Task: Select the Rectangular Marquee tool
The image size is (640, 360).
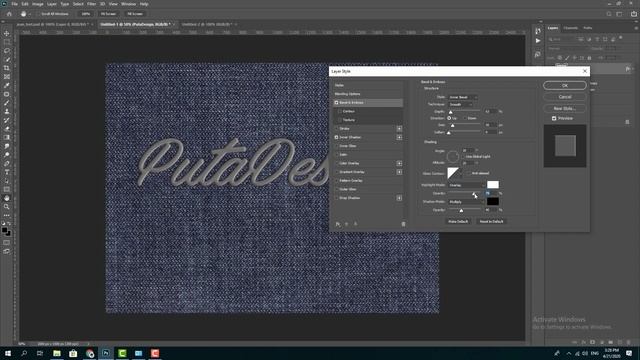Action: 7,42
